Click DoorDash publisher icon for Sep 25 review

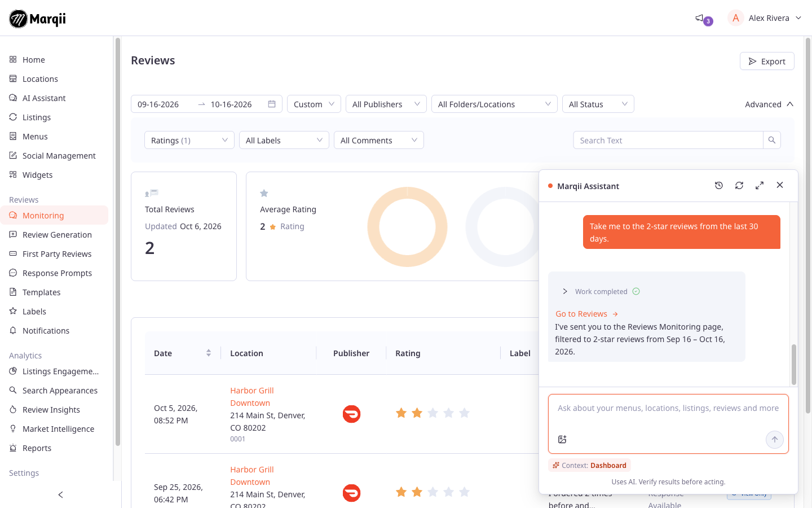click(x=351, y=493)
